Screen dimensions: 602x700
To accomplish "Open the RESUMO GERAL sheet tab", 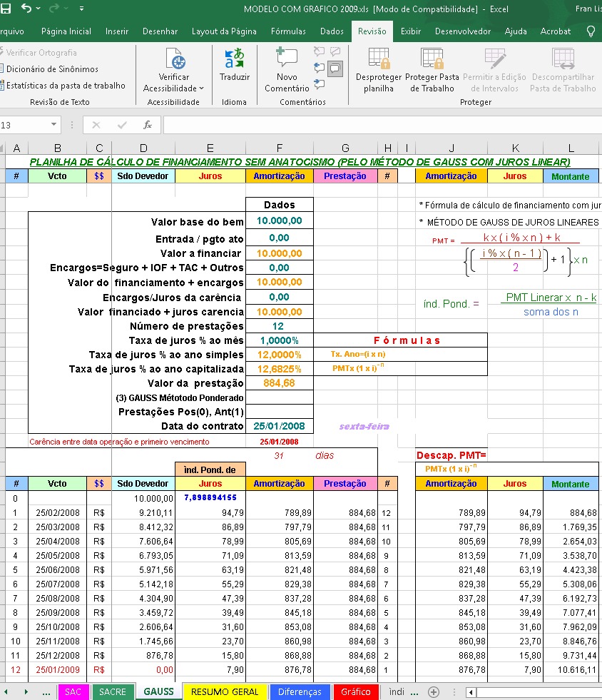I will click(x=225, y=691).
